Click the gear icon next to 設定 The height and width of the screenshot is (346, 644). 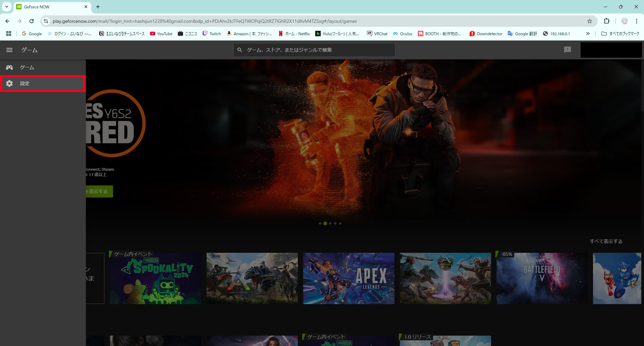pos(9,83)
